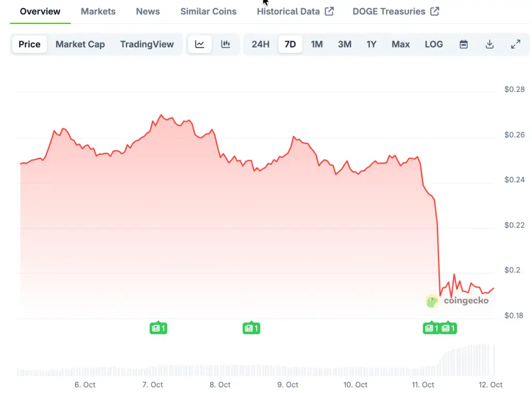Expand chart to fullscreen

coord(515,44)
